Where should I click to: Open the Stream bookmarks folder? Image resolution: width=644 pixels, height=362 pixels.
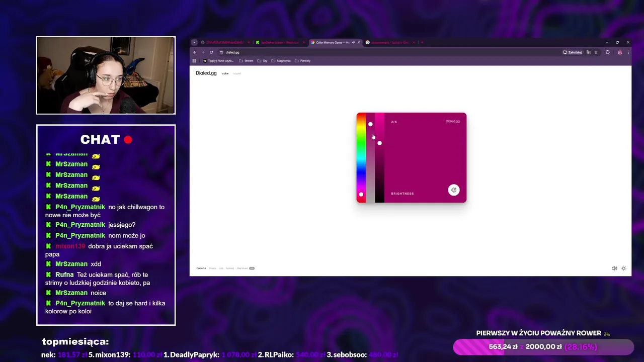246,61
